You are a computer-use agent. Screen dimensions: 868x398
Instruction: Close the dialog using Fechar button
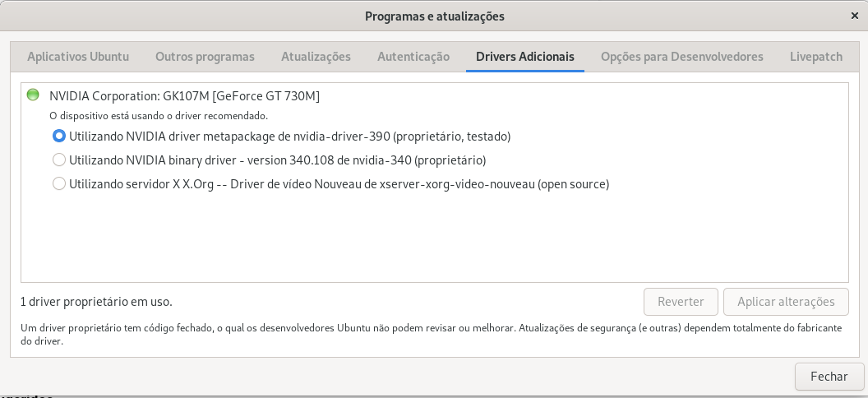pyautogui.click(x=829, y=377)
